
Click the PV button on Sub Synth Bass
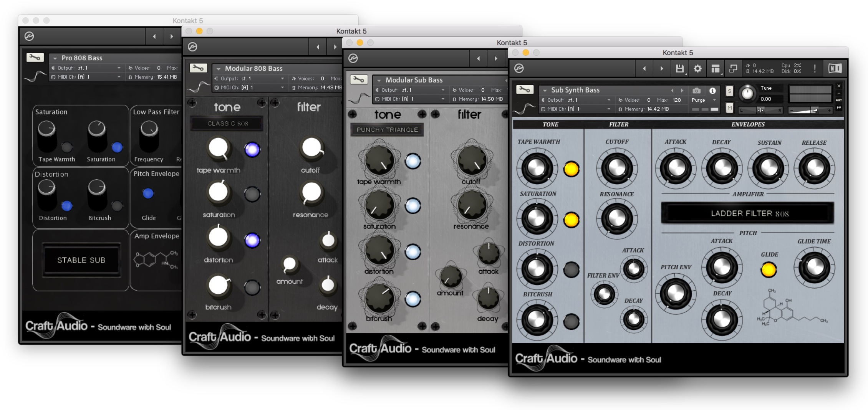[839, 108]
